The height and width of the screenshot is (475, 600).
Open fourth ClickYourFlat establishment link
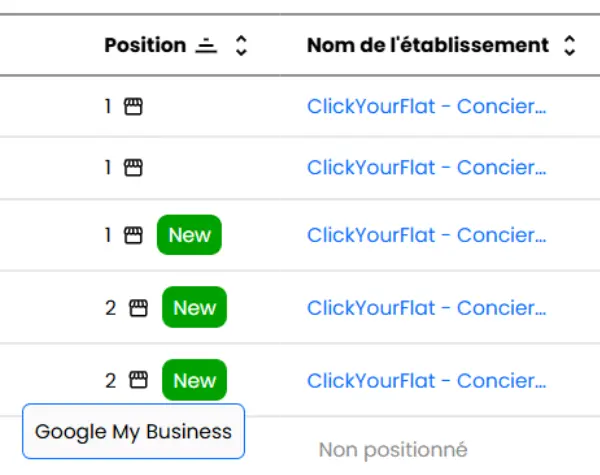tap(427, 308)
